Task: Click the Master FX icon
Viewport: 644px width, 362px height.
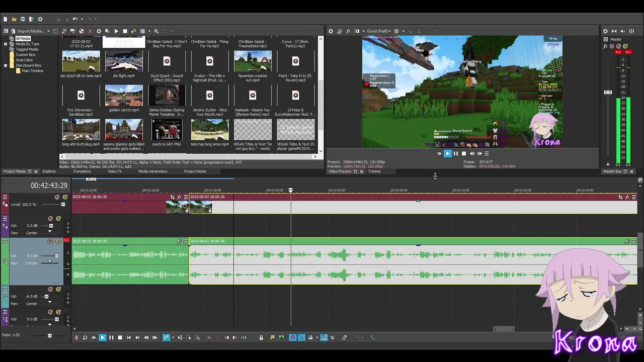Action: 605,46
